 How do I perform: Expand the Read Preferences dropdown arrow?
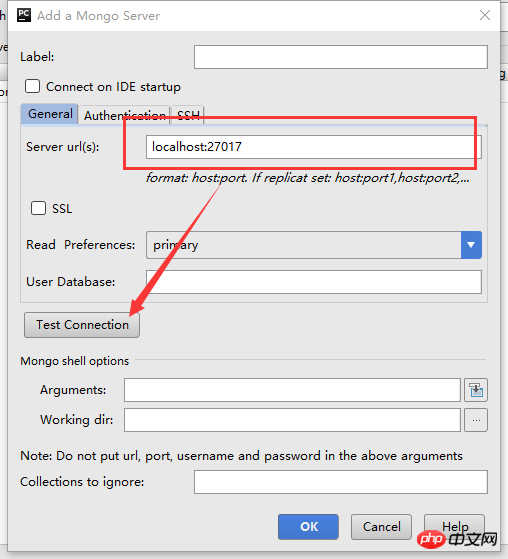(x=471, y=245)
